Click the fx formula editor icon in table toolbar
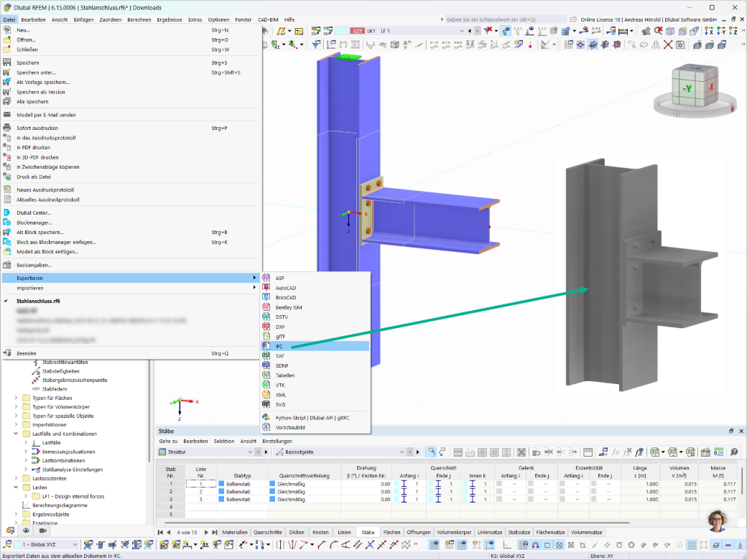747x560 pixels. click(x=616, y=452)
